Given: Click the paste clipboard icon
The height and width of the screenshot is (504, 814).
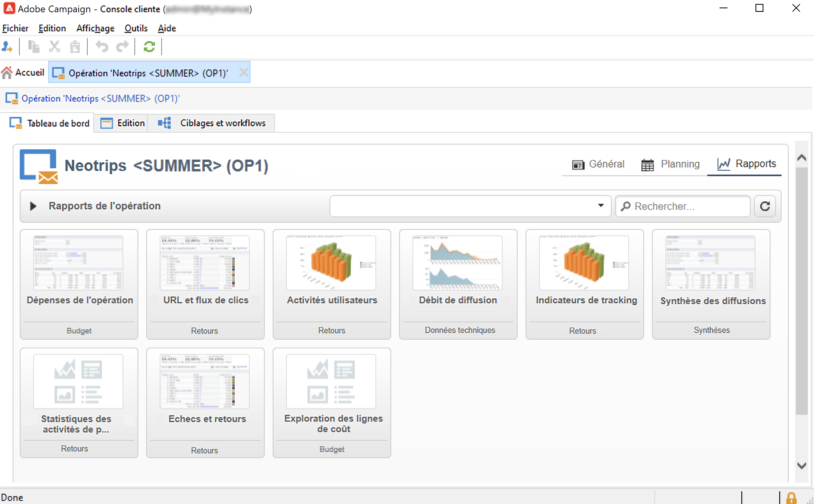Looking at the screenshot, I should coord(75,47).
